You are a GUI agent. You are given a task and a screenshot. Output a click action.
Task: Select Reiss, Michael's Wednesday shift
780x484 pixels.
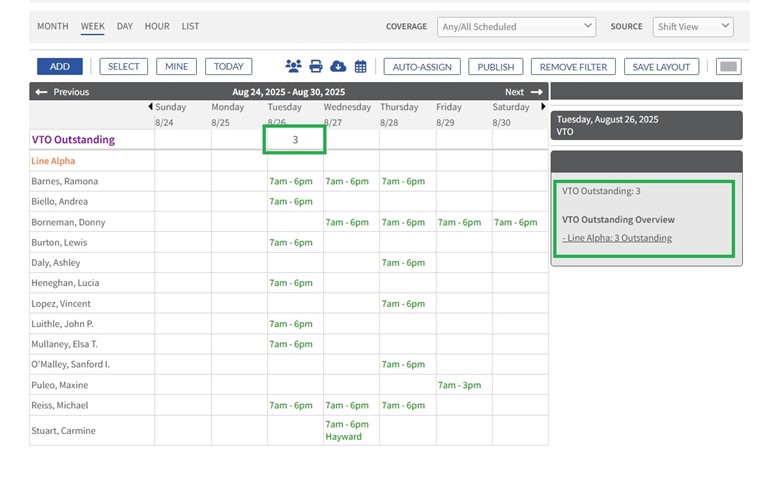coord(347,405)
